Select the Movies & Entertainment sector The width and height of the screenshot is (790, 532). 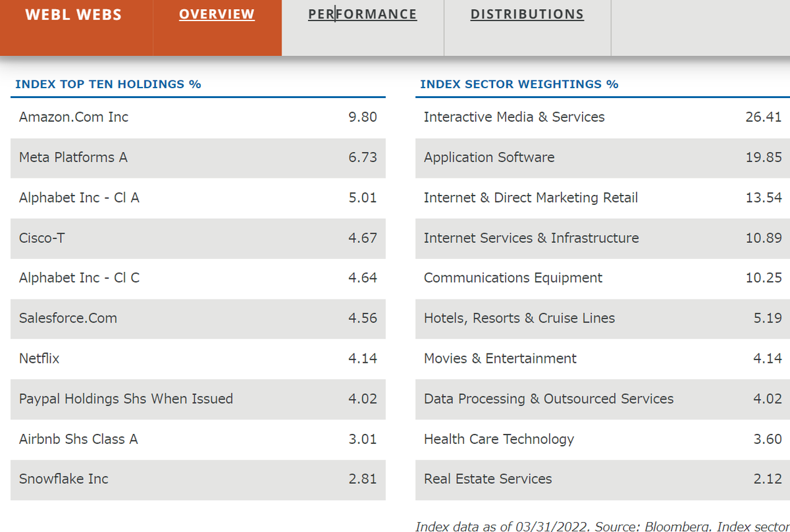click(500, 358)
